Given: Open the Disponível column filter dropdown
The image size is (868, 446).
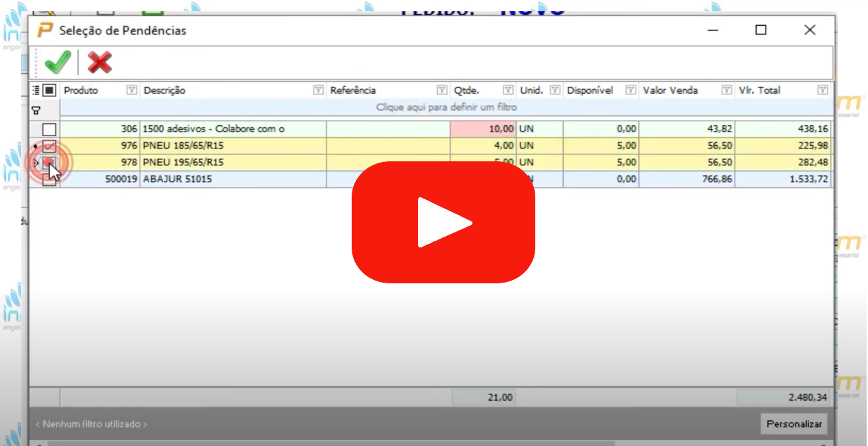Looking at the screenshot, I should click(631, 90).
